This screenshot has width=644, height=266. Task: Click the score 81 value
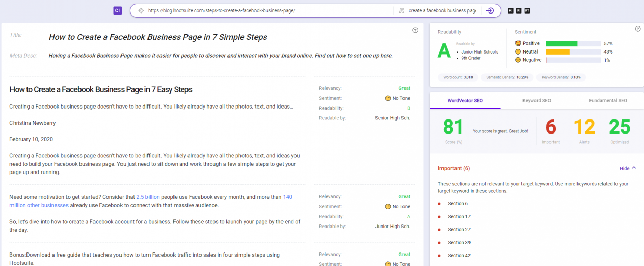pyautogui.click(x=453, y=127)
